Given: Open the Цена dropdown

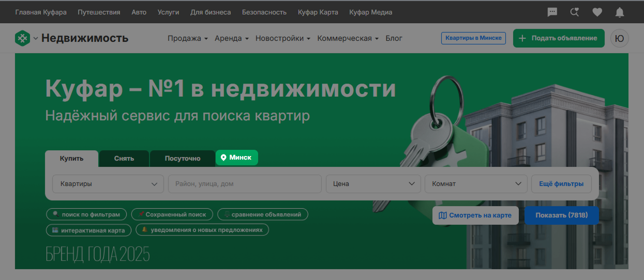Looking at the screenshot, I should pos(373,184).
